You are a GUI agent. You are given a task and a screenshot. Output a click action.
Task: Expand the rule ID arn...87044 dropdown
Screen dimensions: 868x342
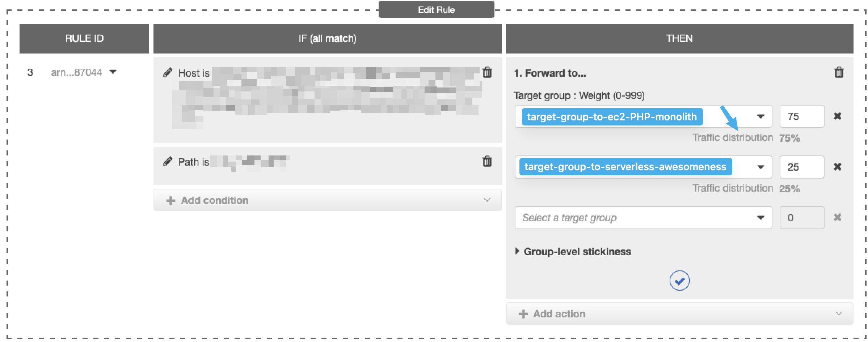[x=113, y=72]
